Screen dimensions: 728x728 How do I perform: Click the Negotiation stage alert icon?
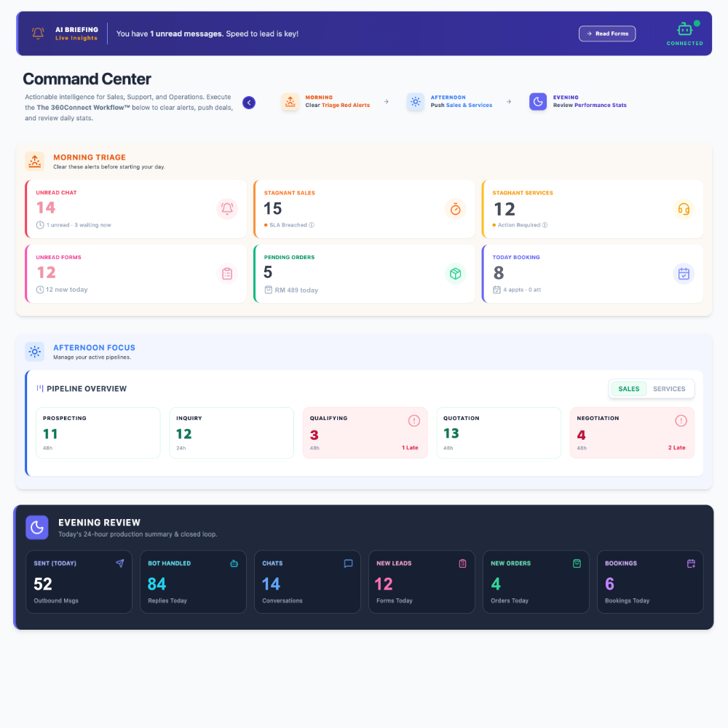(681, 421)
